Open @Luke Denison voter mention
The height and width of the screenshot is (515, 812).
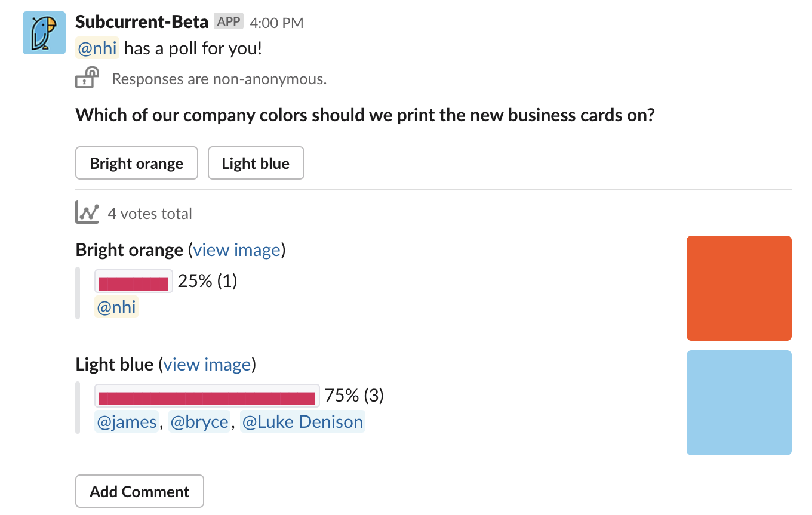pos(302,422)
